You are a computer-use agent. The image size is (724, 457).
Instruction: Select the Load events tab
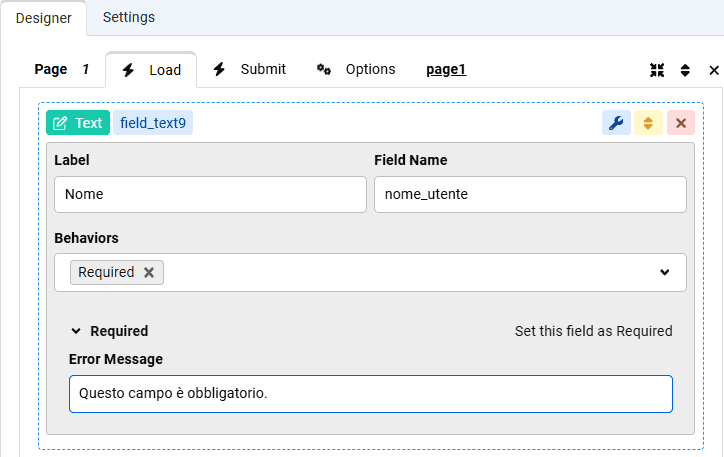(151, 70)
